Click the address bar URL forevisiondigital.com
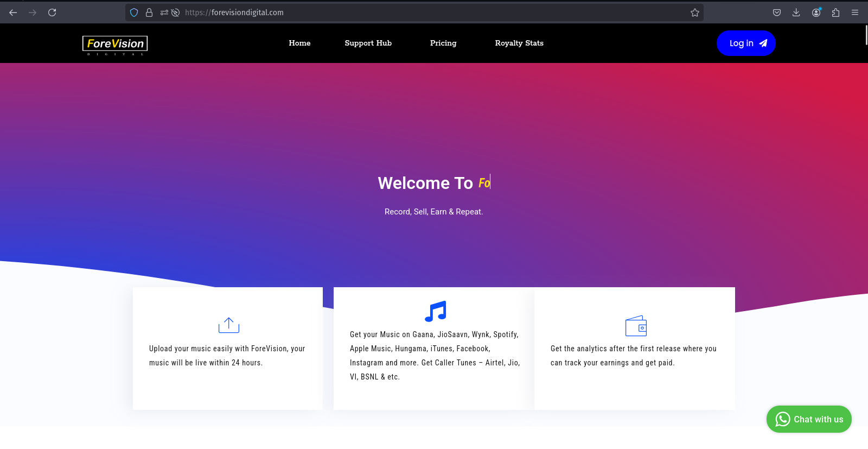The image size is (868, 449). click(x=234, y=12)
